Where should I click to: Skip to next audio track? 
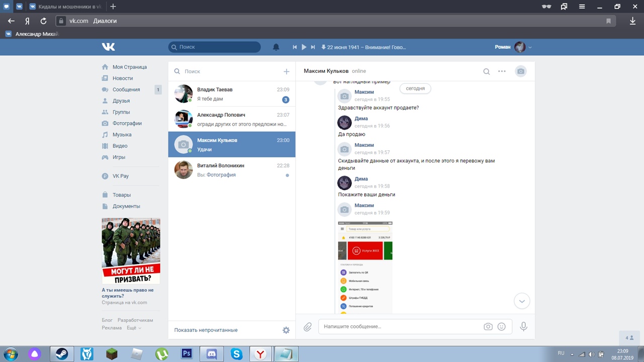coord(313,47)
